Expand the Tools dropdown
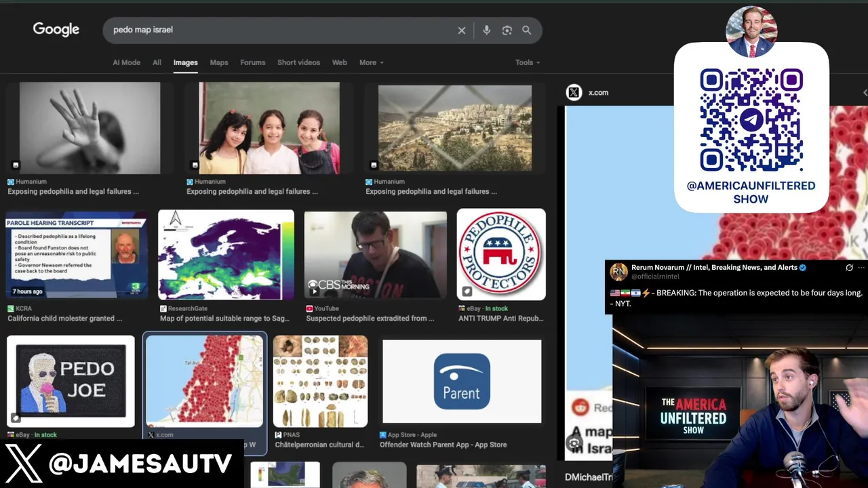Image resolution: width=868 pixels, height=488 pixels. point(528,62)
